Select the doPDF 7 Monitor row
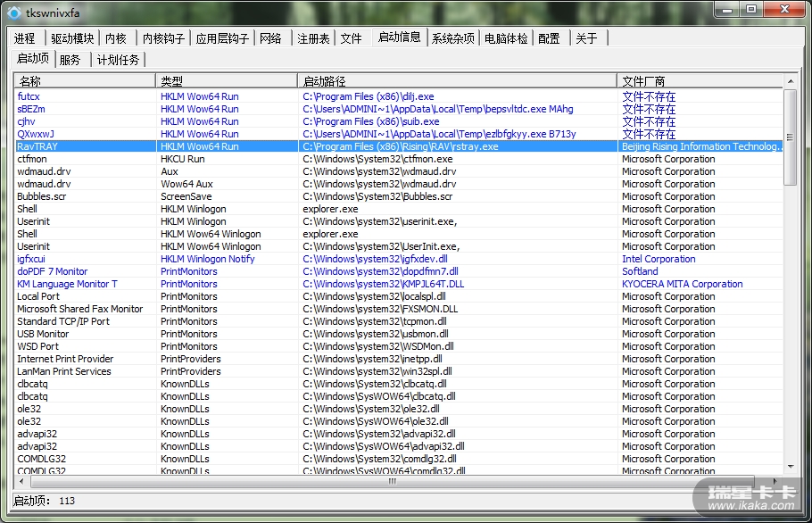Screen dimensions: 812x523 [x=52, y=271]
